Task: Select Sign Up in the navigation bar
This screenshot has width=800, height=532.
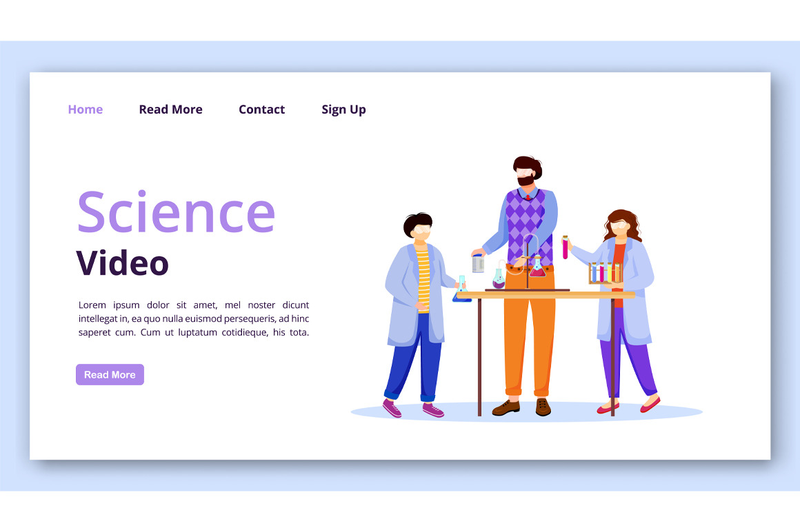Action: (x=343, y=110)
